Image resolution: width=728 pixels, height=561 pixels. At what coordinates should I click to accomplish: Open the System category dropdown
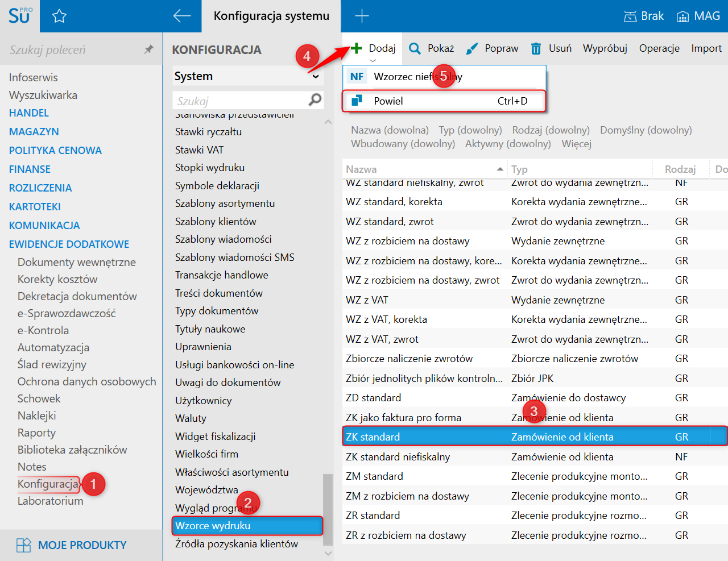[x=249, y=76]
